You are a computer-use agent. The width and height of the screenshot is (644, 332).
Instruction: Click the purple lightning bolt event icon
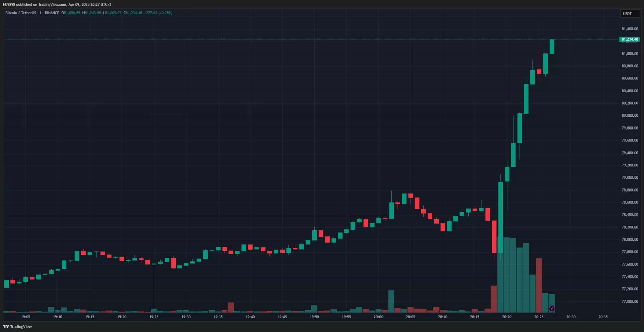coord(552,309)
